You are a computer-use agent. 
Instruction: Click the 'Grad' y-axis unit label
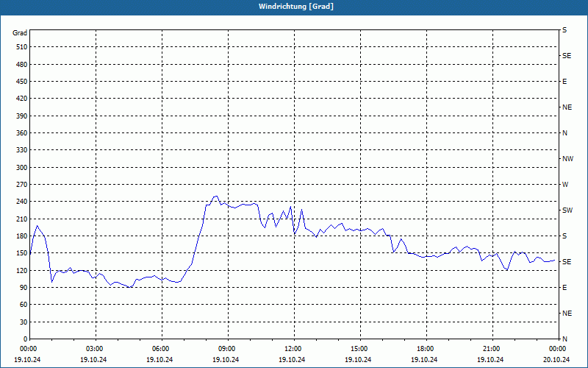(x=20, y=33)
